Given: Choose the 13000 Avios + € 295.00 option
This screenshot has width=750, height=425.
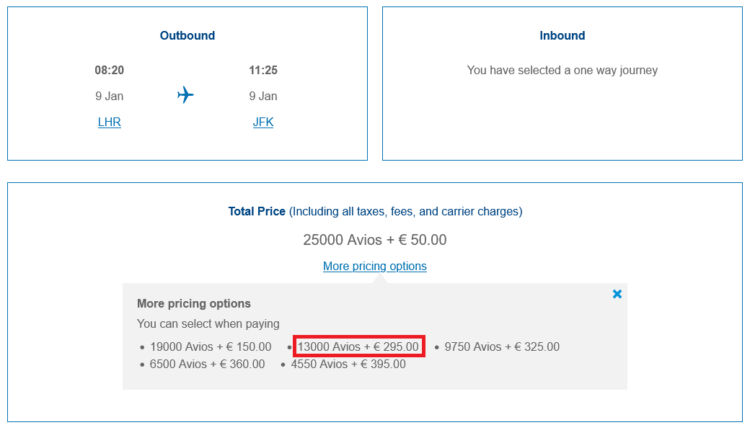Looking at the screenshot, I should point(359,347).
